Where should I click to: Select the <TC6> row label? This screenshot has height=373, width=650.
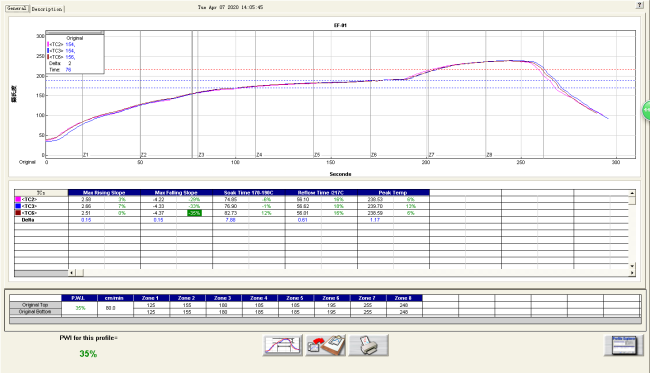click(x=29, y=213)
